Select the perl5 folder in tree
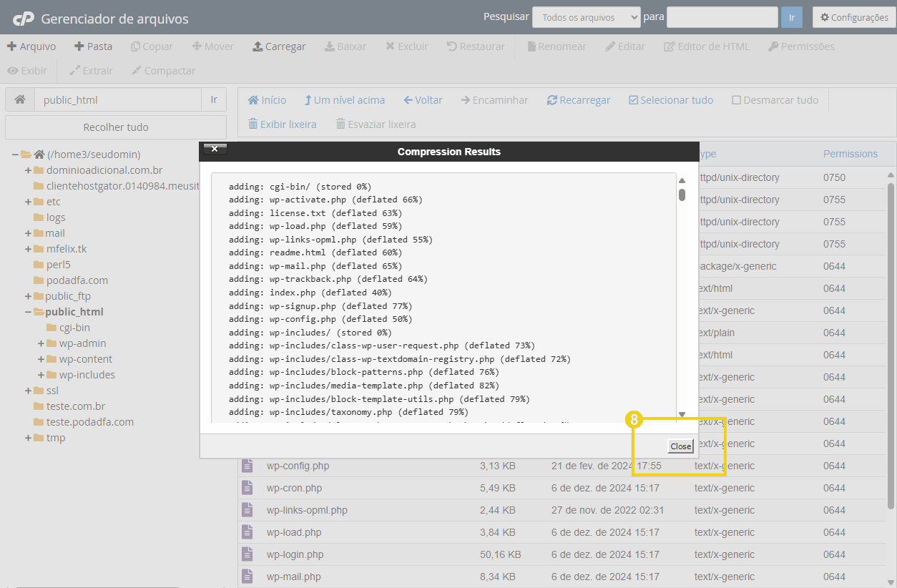 [59, 265]
